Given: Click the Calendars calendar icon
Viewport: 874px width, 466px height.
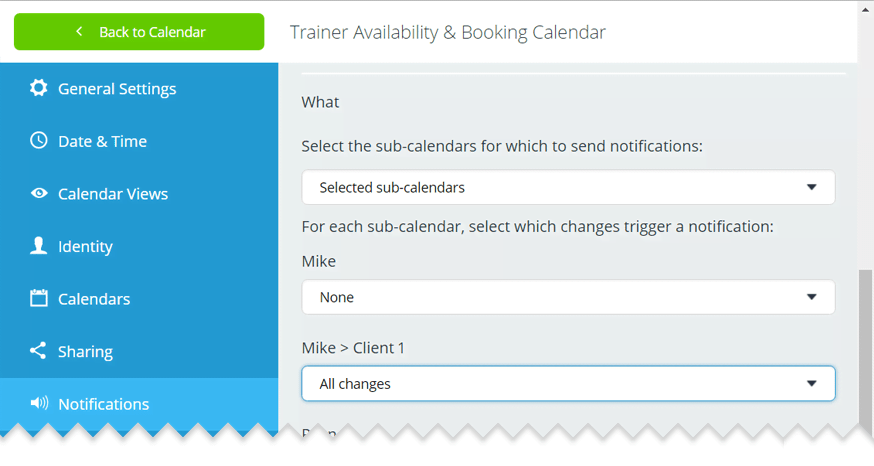Looking at the screenshot, I should pyautogui.click(x=38, y=298).
